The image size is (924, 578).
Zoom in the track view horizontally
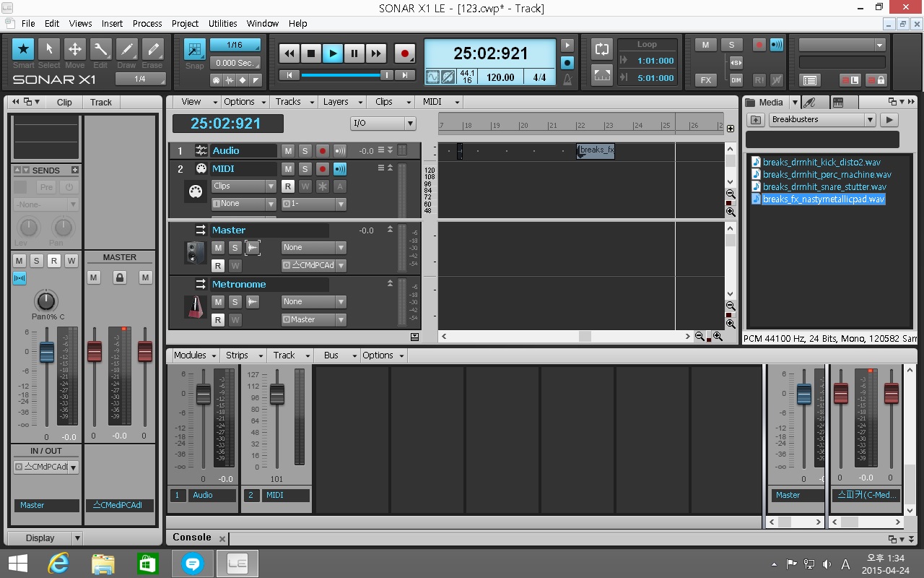click(x=718, y=337)
